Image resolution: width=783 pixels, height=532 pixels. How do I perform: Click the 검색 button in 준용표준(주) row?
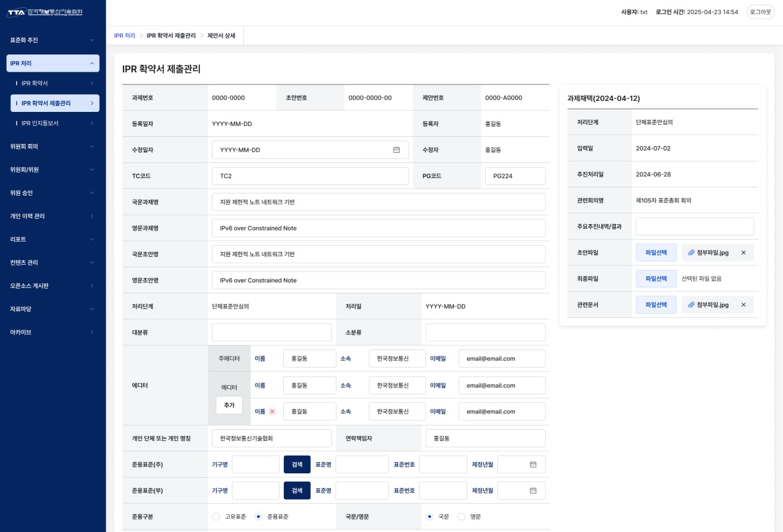click(x=297, y=465)
